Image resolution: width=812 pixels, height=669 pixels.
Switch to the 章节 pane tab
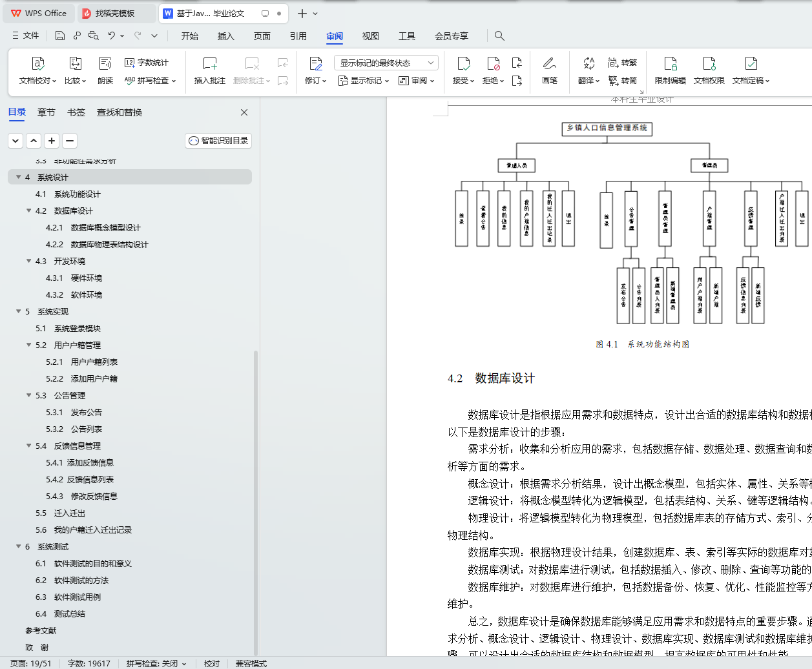click(x=47, y=112)
